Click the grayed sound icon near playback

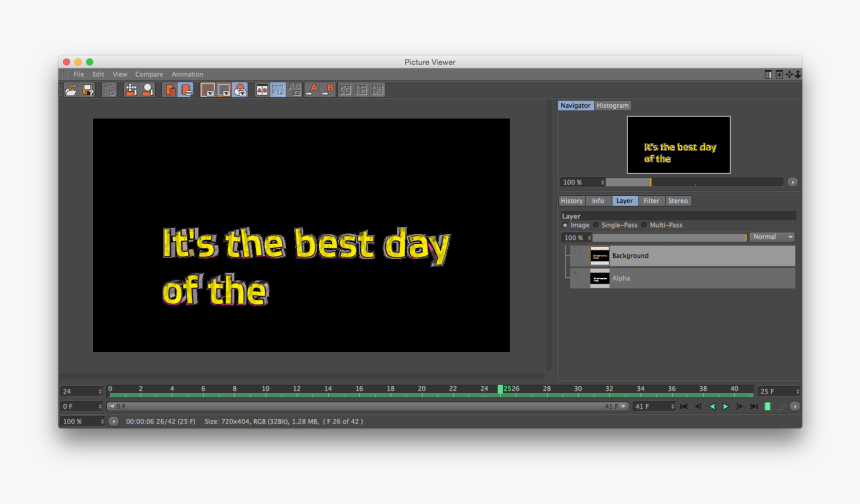point(783,406)
